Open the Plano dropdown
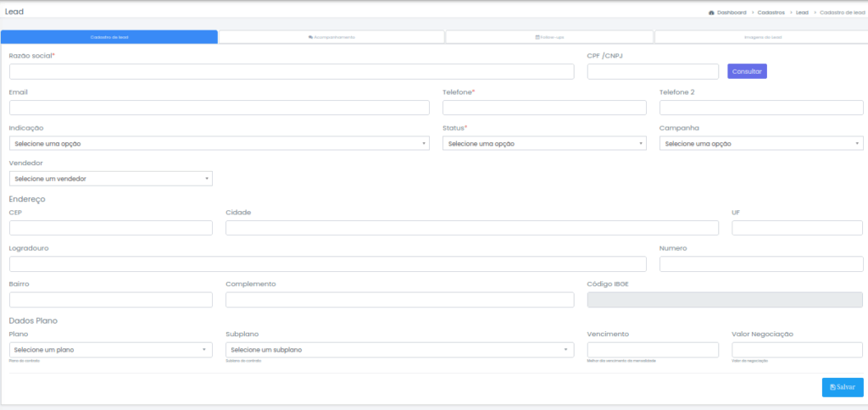The height and width of the screenshot is (410, 868). coord(110,350)
